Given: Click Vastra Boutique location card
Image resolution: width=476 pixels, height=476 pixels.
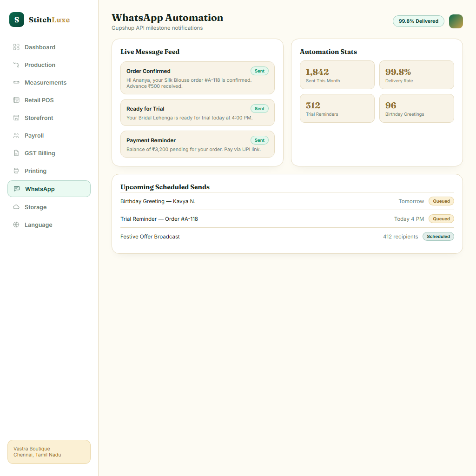Looking at the screenshot, I should click(x=49, y=452).
